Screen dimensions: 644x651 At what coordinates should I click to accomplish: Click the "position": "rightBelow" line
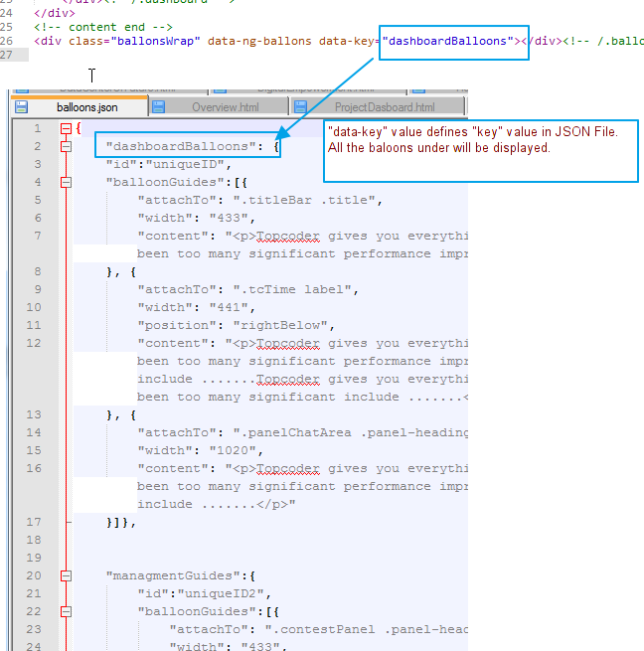(236, 325)
